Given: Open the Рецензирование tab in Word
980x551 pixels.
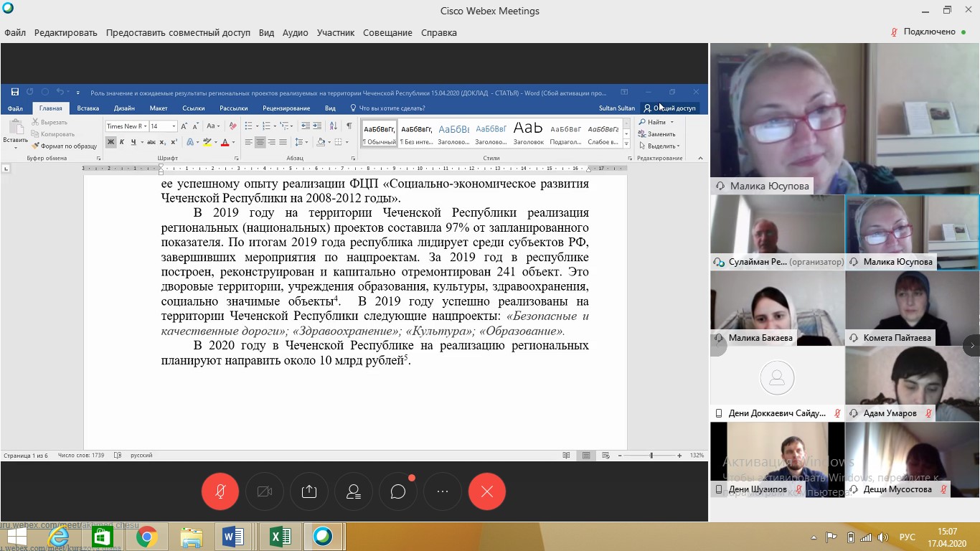Looking at the screenshot, I should 286,108.
